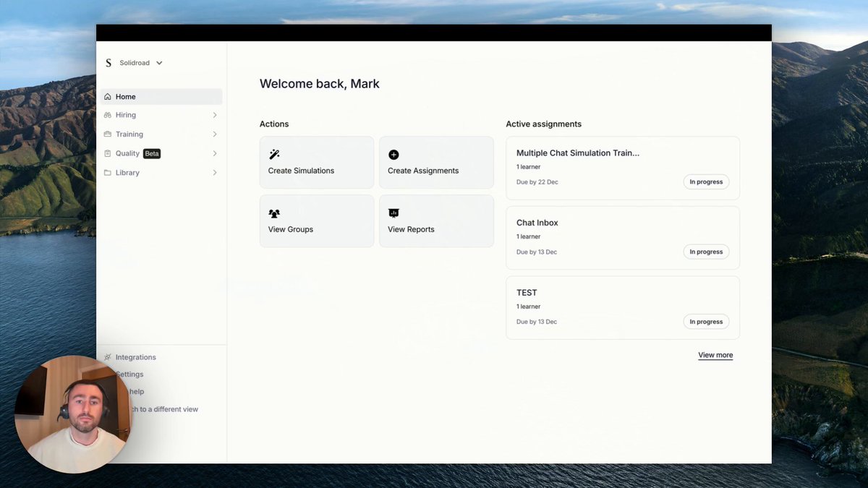Click the plus circle Create Assignments icon

tap(393, 155)
